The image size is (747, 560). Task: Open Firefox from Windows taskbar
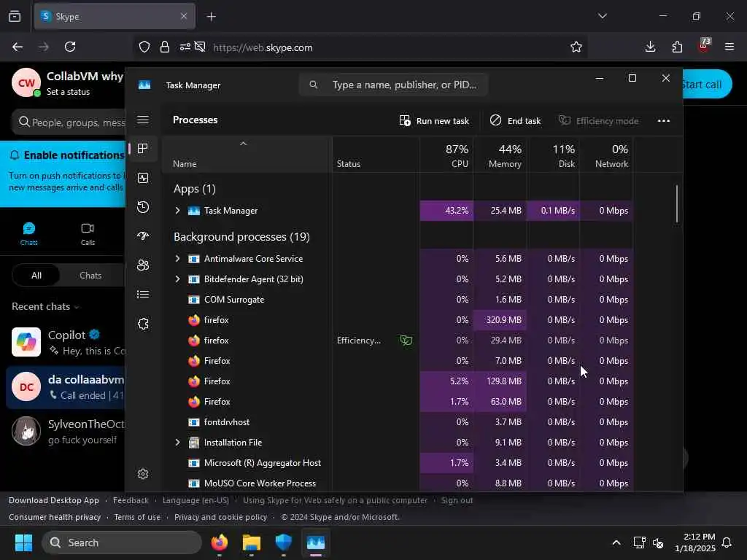[219, 542]
